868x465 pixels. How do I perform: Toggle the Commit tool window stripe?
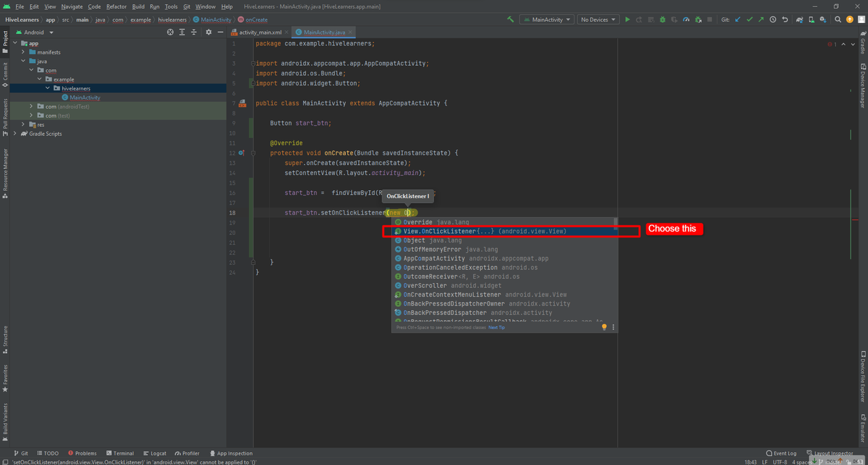click(5, 75)
